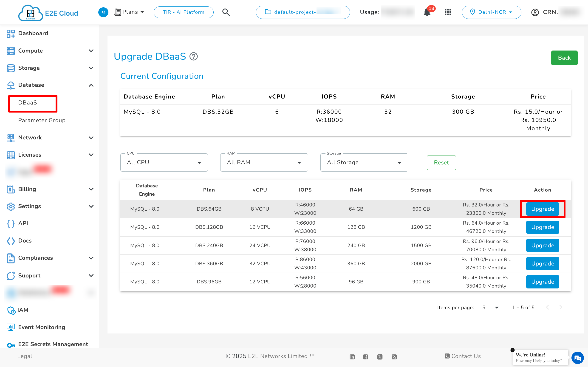Click the green Back button
The image size is (588, 367).
[564, 58]
